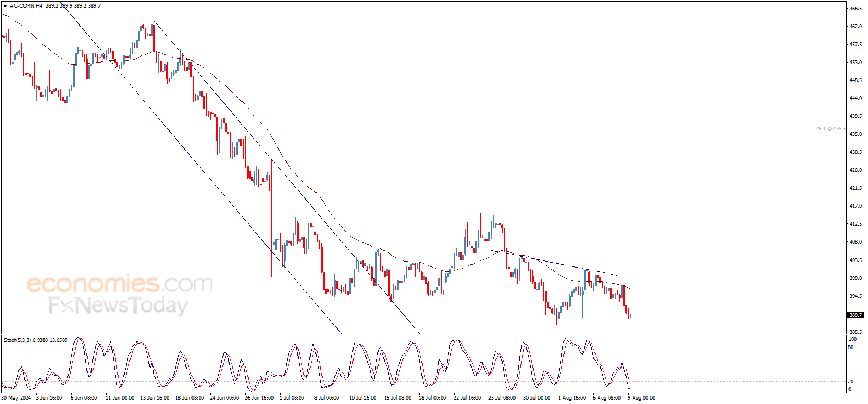Click the FxNewsToday watermark text

pyautogui.click(x=118, y=306)
